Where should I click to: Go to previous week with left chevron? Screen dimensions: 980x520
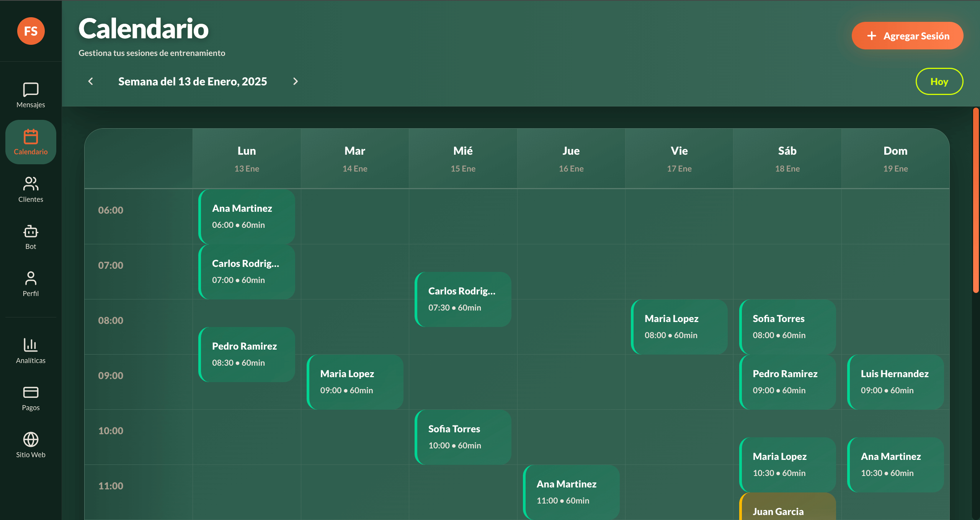tap(90, 81)
